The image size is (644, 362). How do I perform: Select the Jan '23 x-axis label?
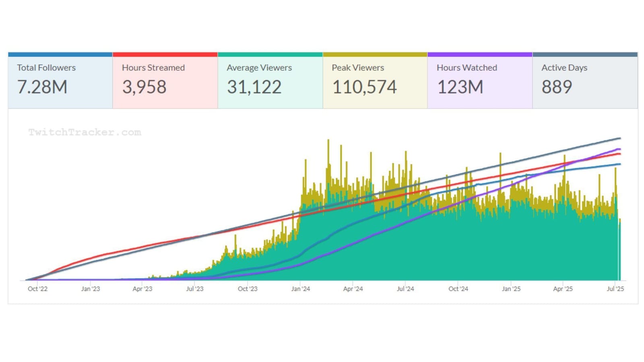[x=91, y=289]
